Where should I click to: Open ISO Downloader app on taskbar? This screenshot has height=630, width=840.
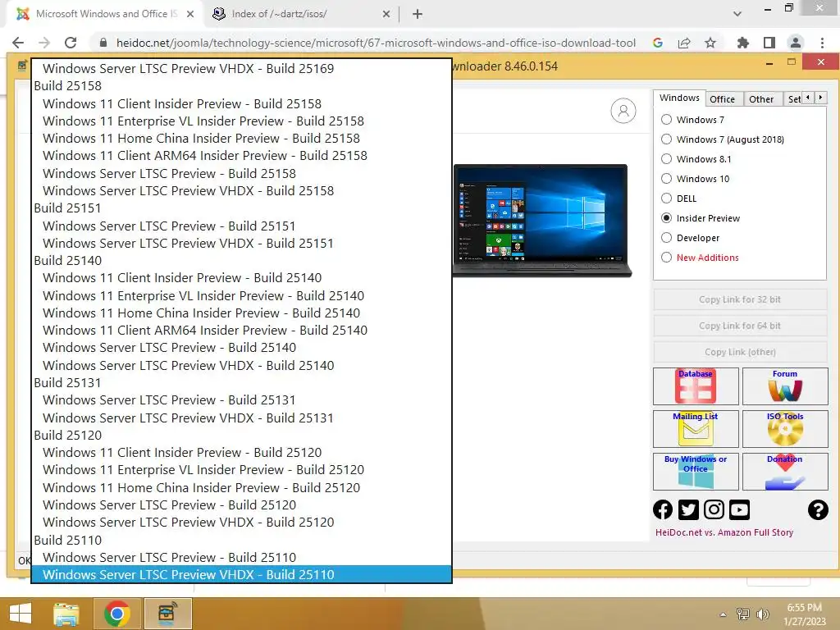click(167, 614)
